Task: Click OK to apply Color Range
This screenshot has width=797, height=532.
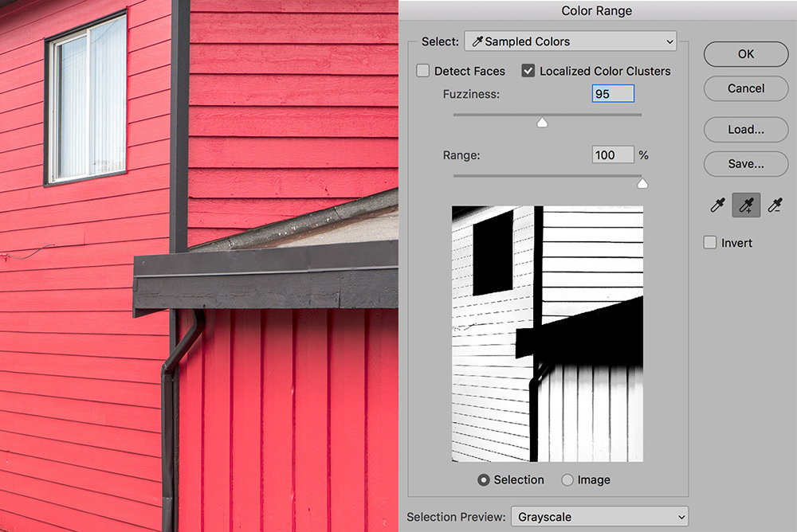Action: click(746, 54)
